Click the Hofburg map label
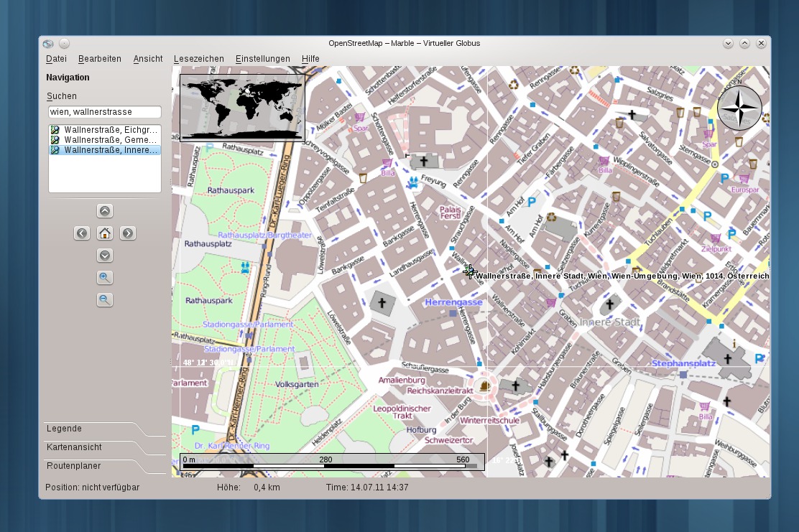799x532 pixels. [x=421, y=429]
